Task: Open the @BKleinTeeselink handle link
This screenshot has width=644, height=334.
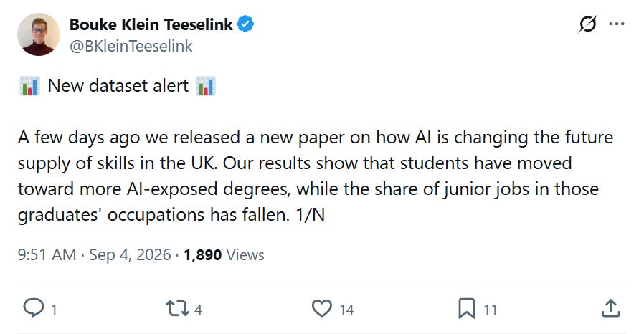Action: point(131,47)
